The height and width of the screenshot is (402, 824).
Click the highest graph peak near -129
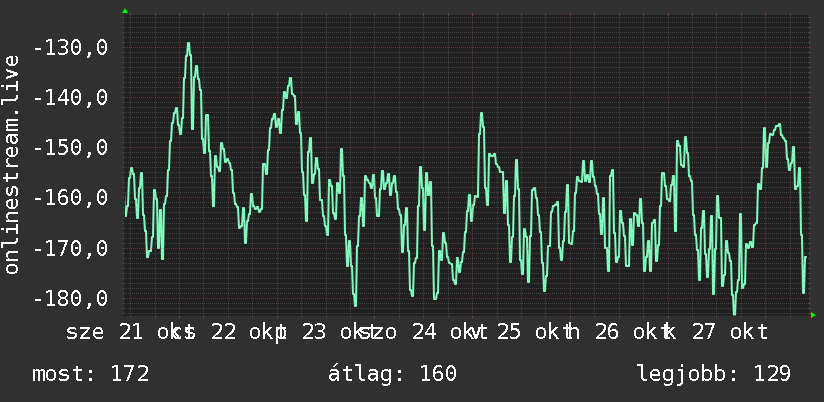click(188, 45)
